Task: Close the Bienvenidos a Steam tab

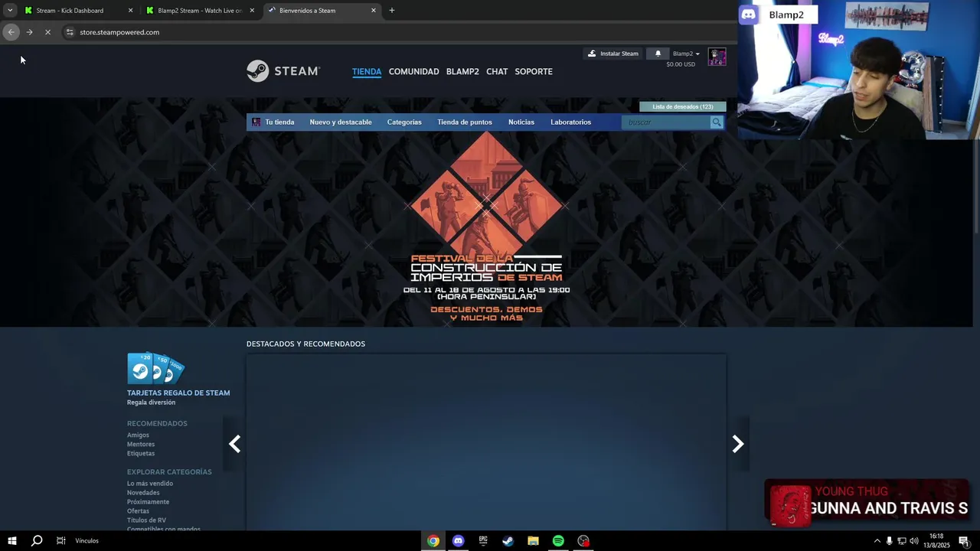Action: pos(374,11)
